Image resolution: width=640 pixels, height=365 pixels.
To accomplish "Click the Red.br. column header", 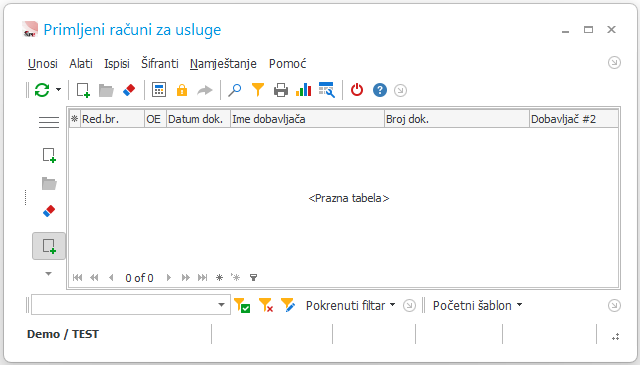I will 113,119.
